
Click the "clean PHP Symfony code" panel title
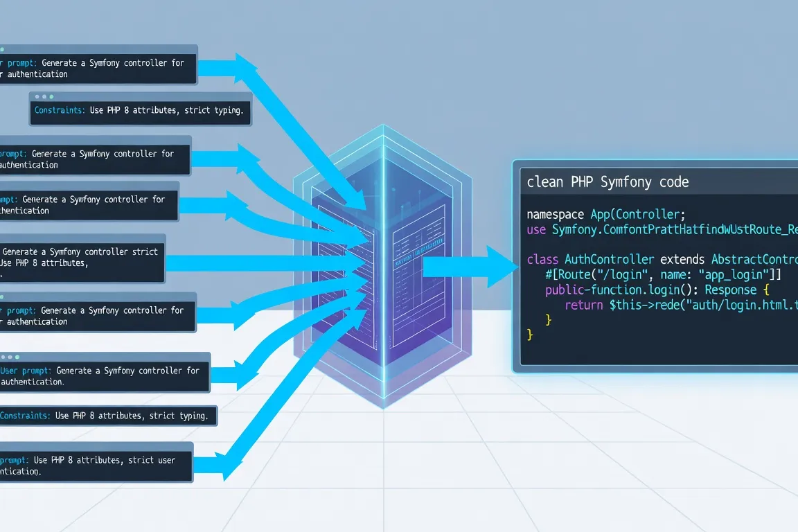point(608,181)
